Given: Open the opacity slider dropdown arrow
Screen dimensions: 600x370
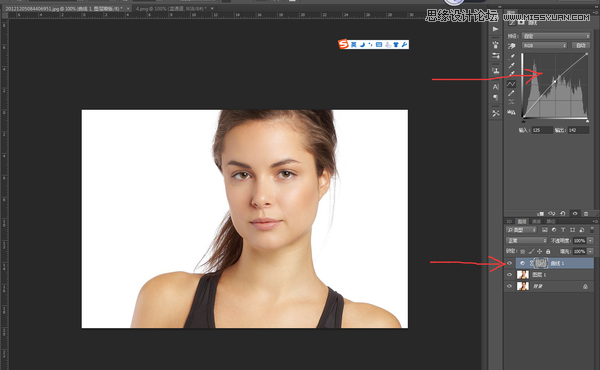Looking at the screenshot, I should click(x=590, y=241).
